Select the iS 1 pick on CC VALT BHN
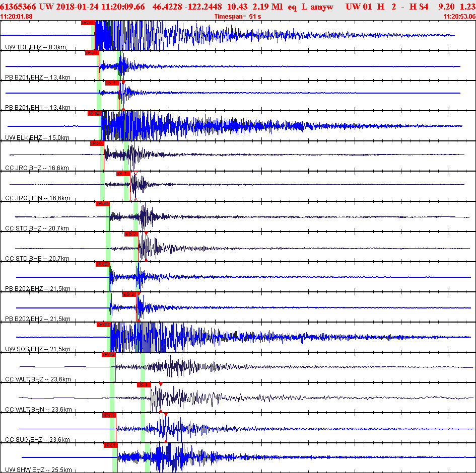476x473 pixels. click(x=144, y=385)
